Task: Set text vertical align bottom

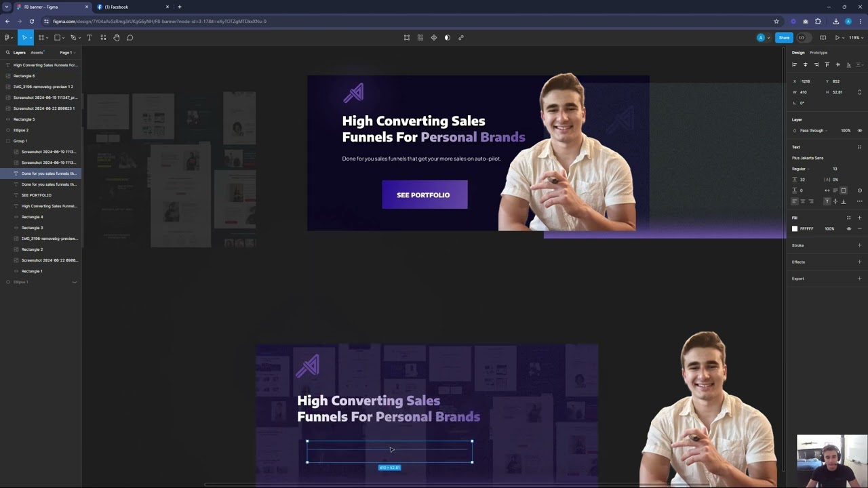Action: pyautogui.click(x=843, y=201)
